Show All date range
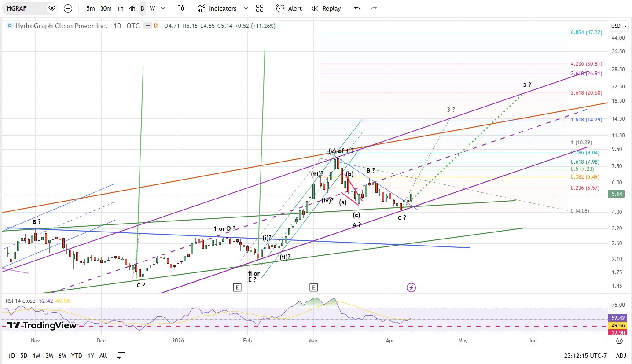This screenshot has height=364, width=632. tap(103, 356)
